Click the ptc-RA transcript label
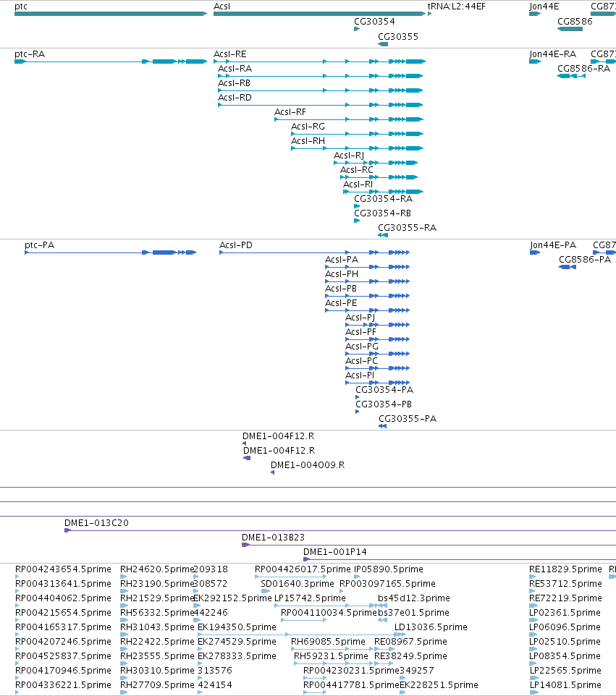The width and height of the screenshot is (616, 696). (30, 54)
